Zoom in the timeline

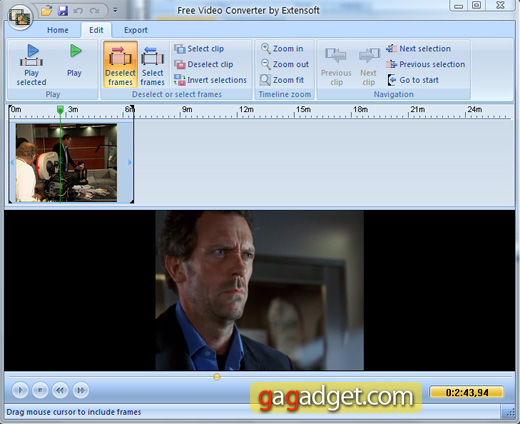pyautogui.click(x=282, y=49)
